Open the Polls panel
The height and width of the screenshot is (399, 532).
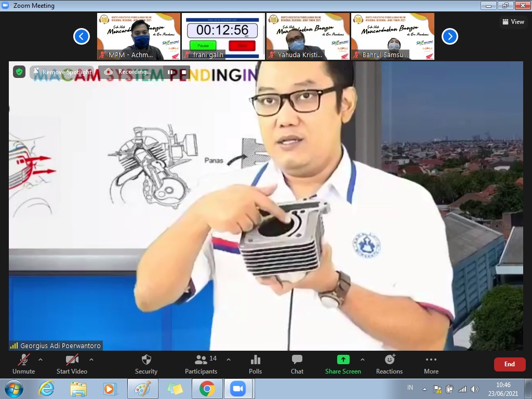255,364
